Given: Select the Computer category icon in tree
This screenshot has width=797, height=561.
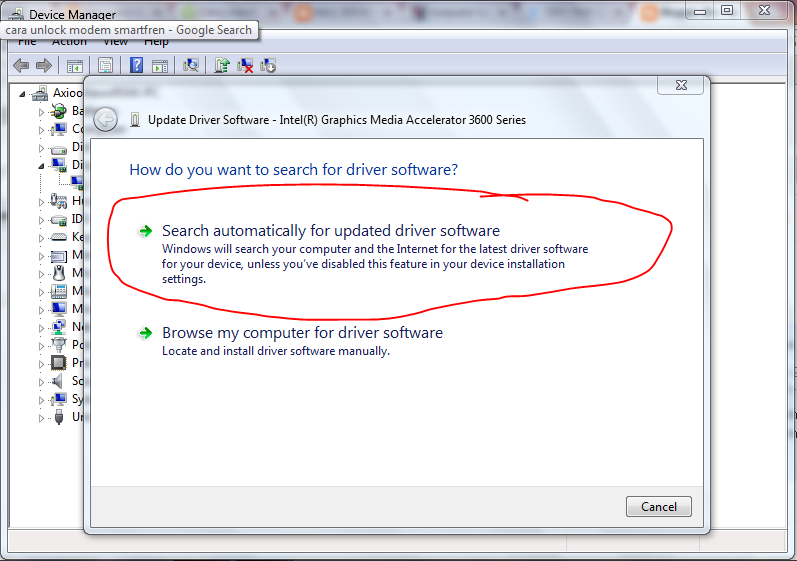Looking at the screenshot, I should [x=59, y=129].
